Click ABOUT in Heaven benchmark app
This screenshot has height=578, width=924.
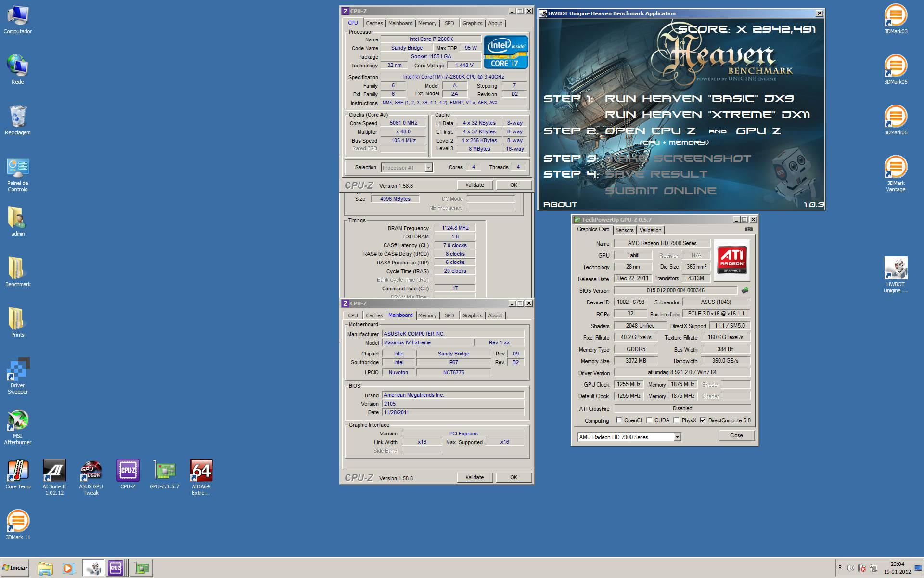click(560, 205)
